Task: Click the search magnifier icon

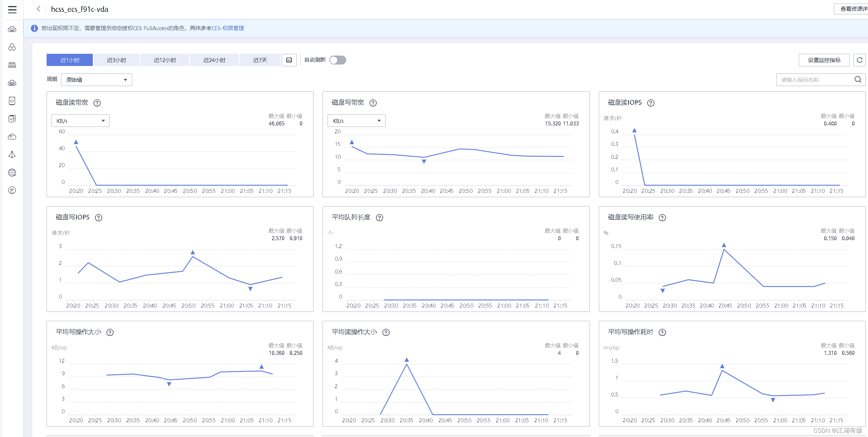Action: (858, 80)
